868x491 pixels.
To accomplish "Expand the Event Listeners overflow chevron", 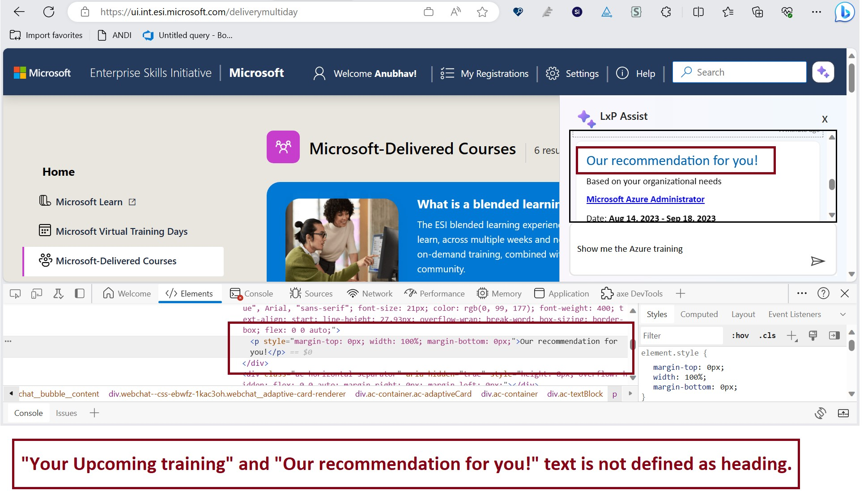I will [x=844, y=314].
